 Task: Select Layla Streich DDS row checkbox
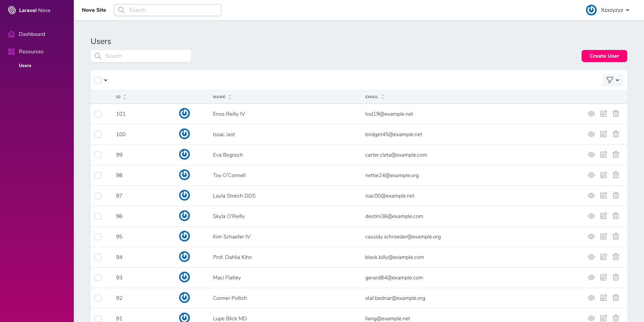[x=98, y=196]
